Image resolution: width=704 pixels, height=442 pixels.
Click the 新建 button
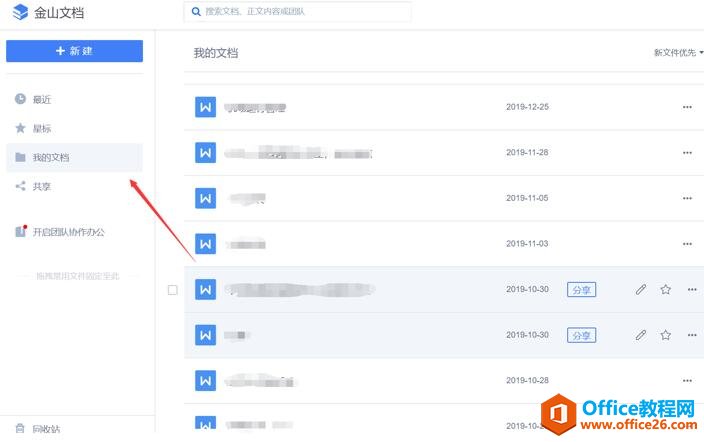point(75,51)
